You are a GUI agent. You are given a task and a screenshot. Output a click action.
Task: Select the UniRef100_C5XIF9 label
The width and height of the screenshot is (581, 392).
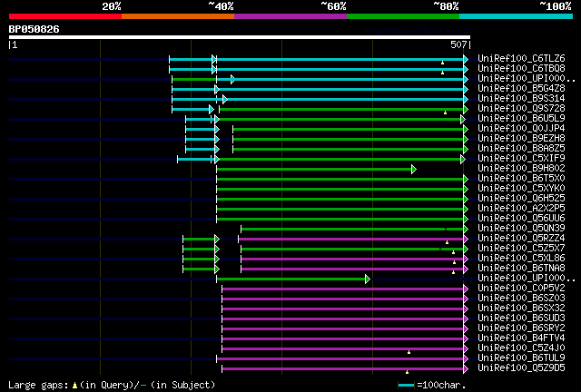521,158
